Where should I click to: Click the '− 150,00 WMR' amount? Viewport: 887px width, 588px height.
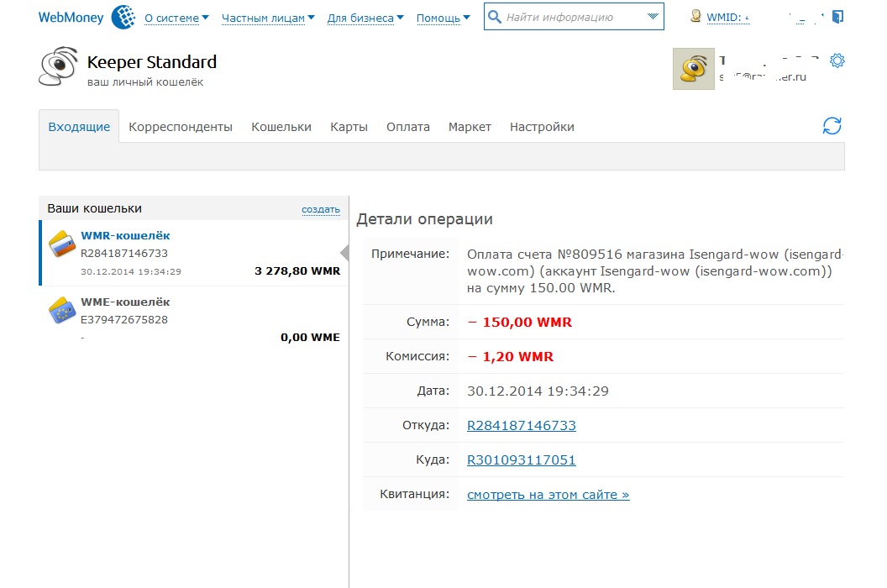coord(520,322)
